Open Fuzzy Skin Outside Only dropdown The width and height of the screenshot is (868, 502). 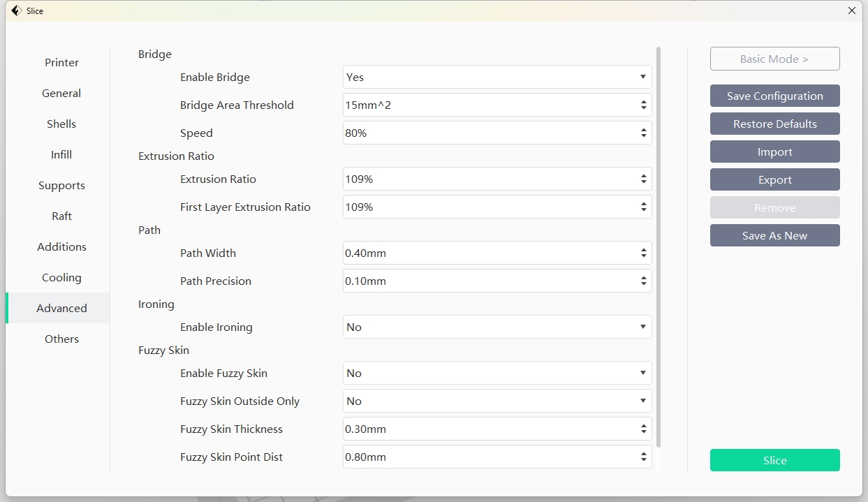496,401
